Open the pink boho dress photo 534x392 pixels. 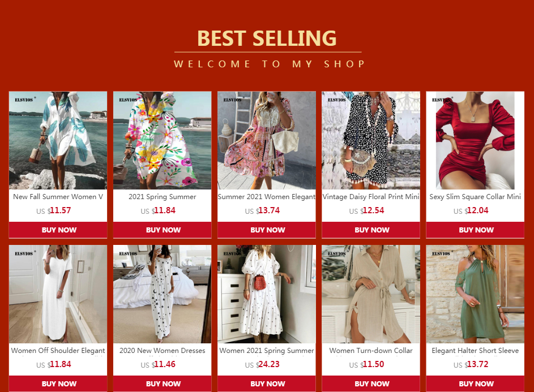(267, 140)
